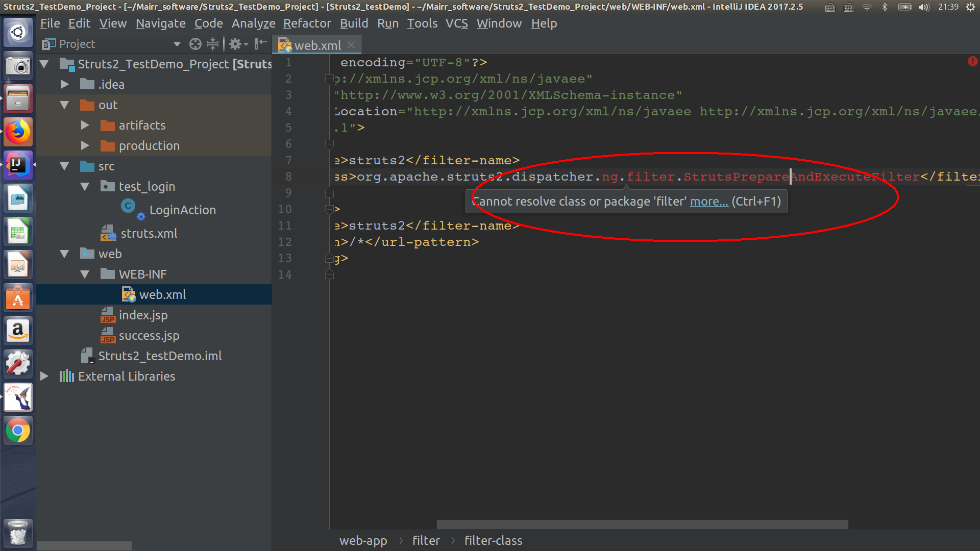Collapse the src folder
This screenshot has width=980, height=551.
[65, 166]
